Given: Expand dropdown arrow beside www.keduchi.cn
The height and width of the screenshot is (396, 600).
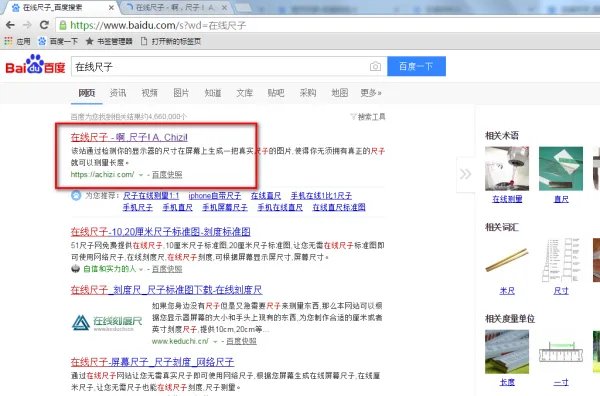Looking at the screenshot, I should click(215, 341).
